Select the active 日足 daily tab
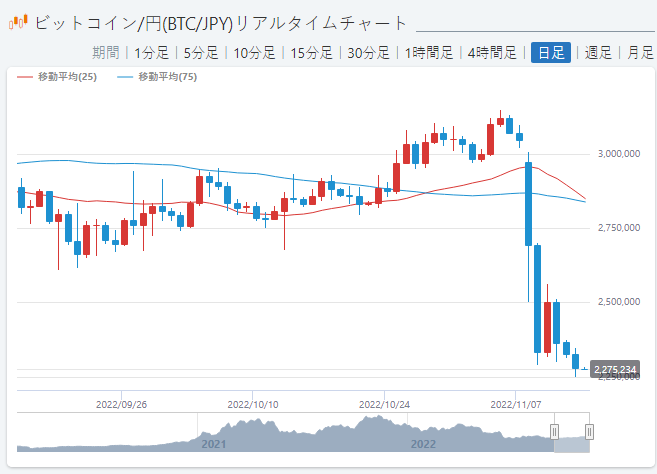 click(x=551, y=52)
